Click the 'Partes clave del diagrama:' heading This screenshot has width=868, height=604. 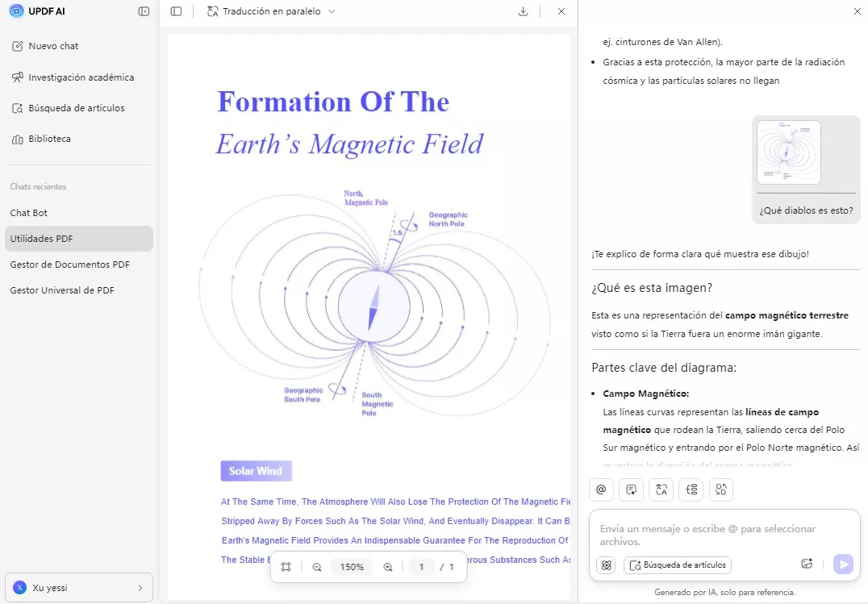tap(664, 368)
